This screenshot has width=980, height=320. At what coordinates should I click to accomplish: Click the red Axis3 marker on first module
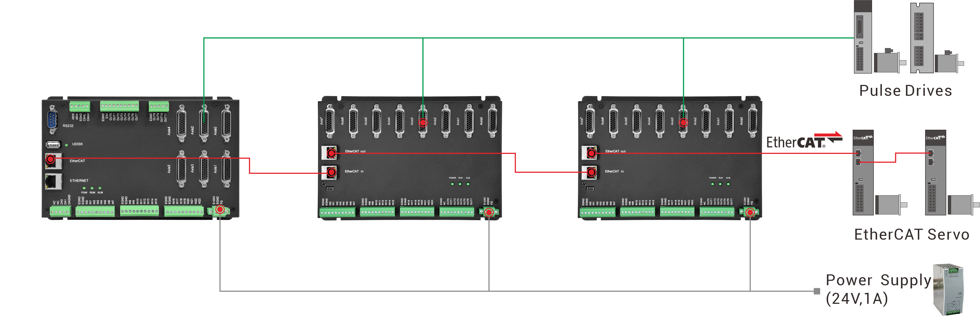(423, 123)
